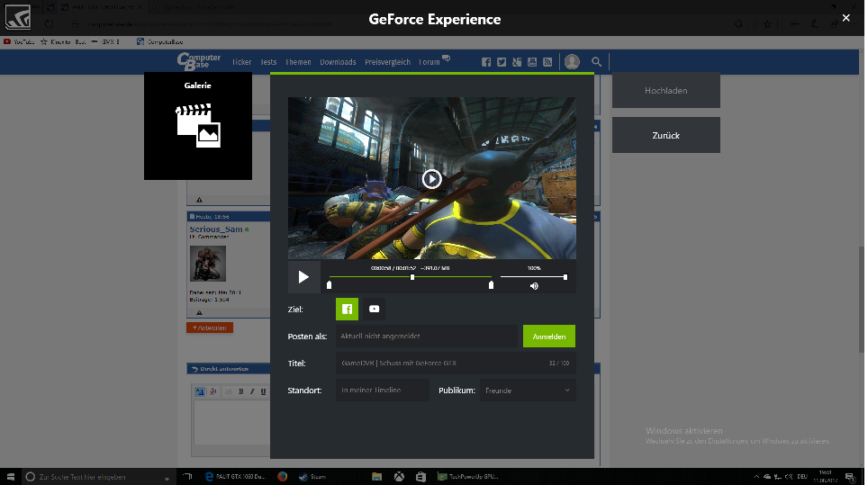Image resolution: width=868 pixels, height=485 pixels.
Task: Open the Xbox app from the taskbar
Action: coord(399,476)
